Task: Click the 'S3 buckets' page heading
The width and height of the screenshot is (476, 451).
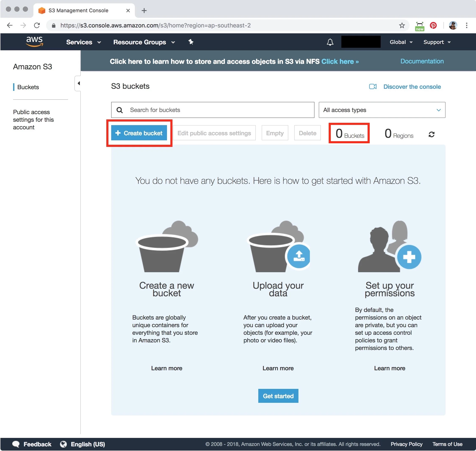Action: pos(130,86)
